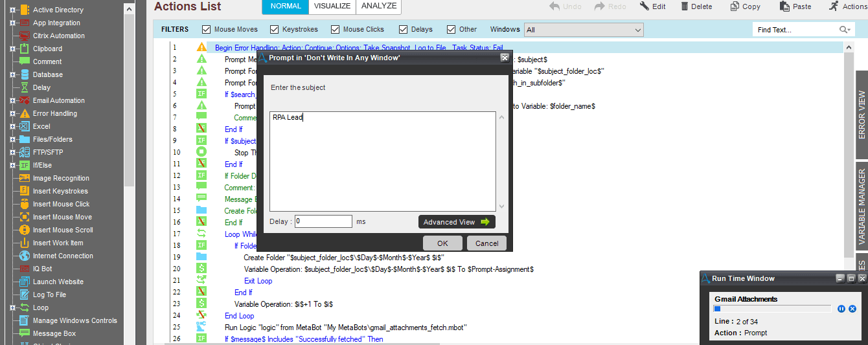Click the Delay milliseconds input field
Viewport: 868px width, 345px height.
point(323,221)
